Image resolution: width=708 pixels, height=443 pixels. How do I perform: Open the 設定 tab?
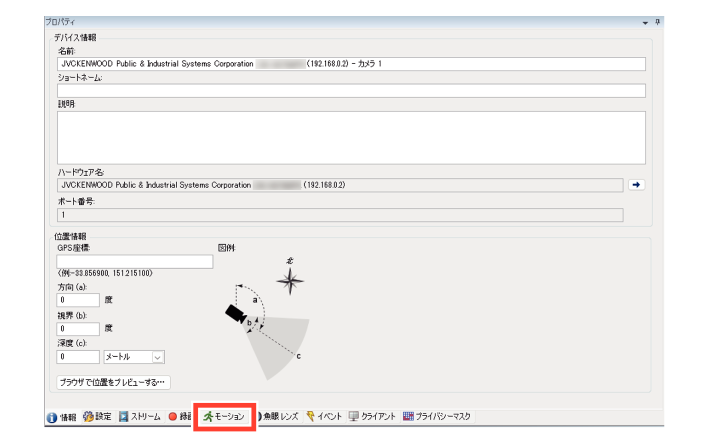click(98, 416)
